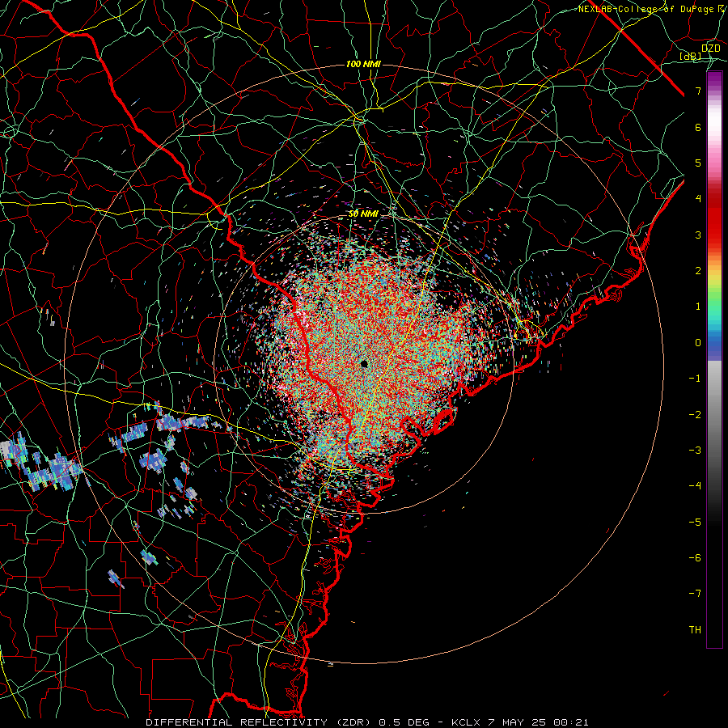The image size is (728, 728).
Task: Pick the blue 0 dB color on the scale
Action: pos(714,343)
